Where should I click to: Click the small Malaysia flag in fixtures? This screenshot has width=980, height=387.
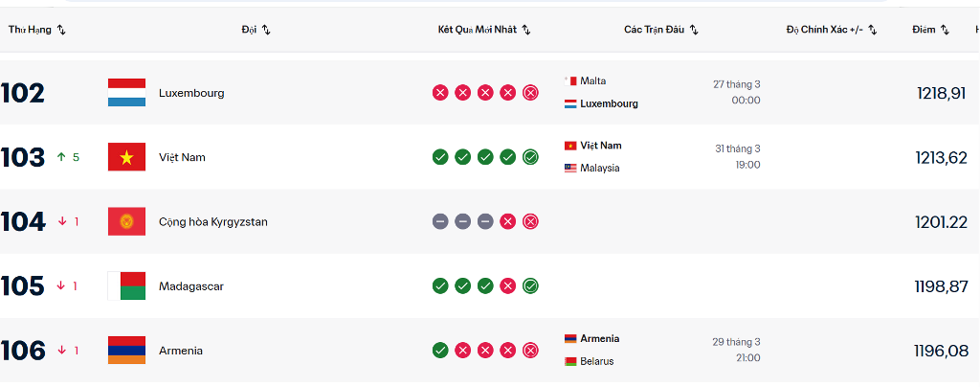(570, 169)
